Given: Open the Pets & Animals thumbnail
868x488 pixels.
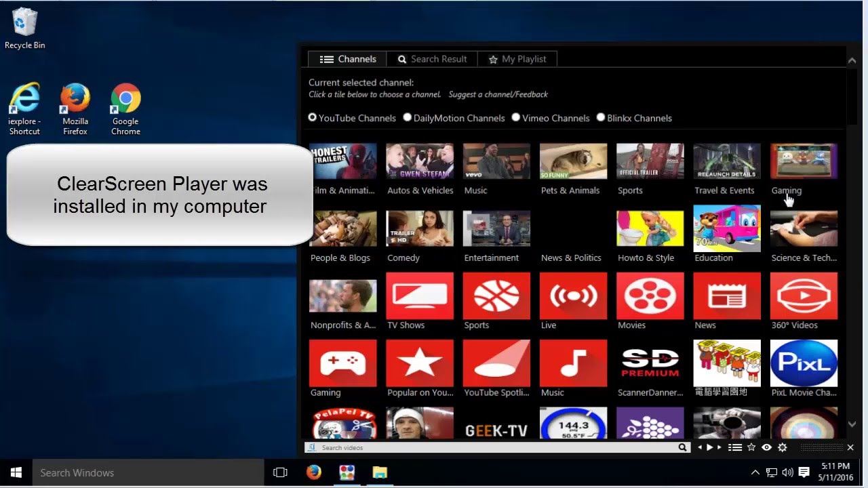Looking at the screenshot, I should pos(573,161).
